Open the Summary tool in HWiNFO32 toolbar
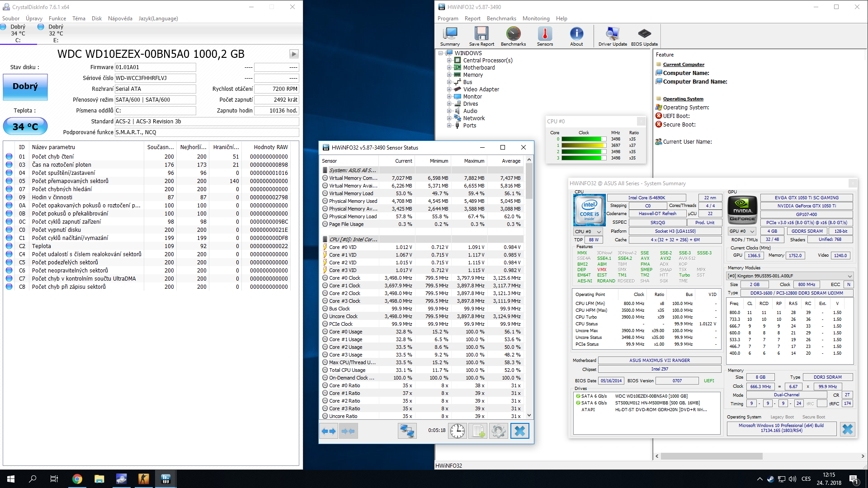 tap(450, 36)
